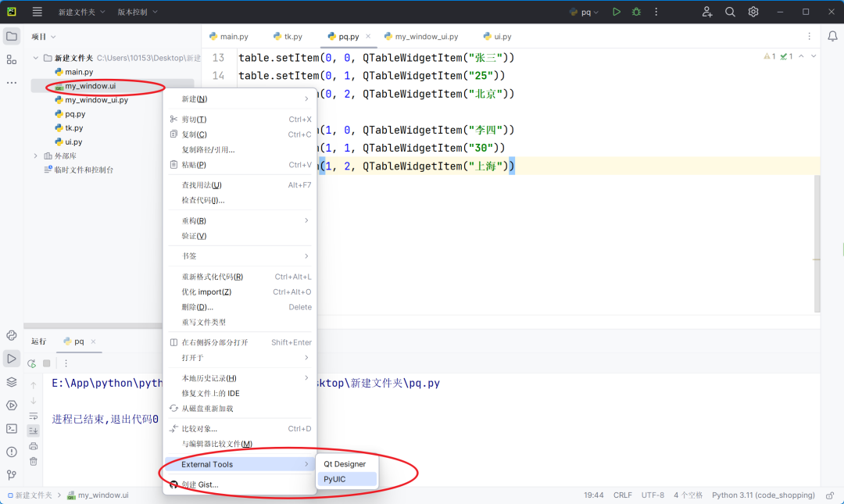The height and width of the screenshot is (504, 844).
Task: Open the 项目 view dropdown
Action: 44,37
